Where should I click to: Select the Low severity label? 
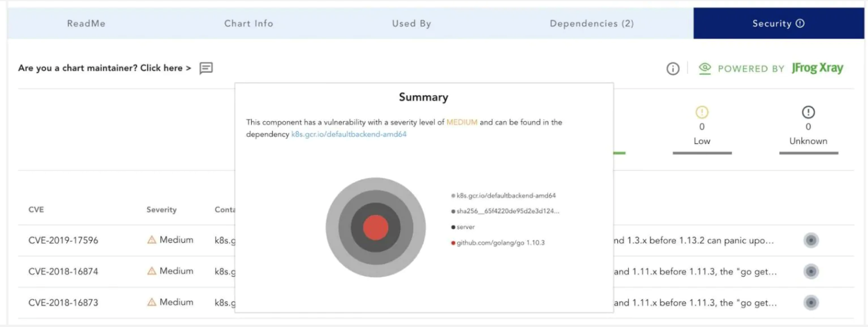click(x=702, y=141)
